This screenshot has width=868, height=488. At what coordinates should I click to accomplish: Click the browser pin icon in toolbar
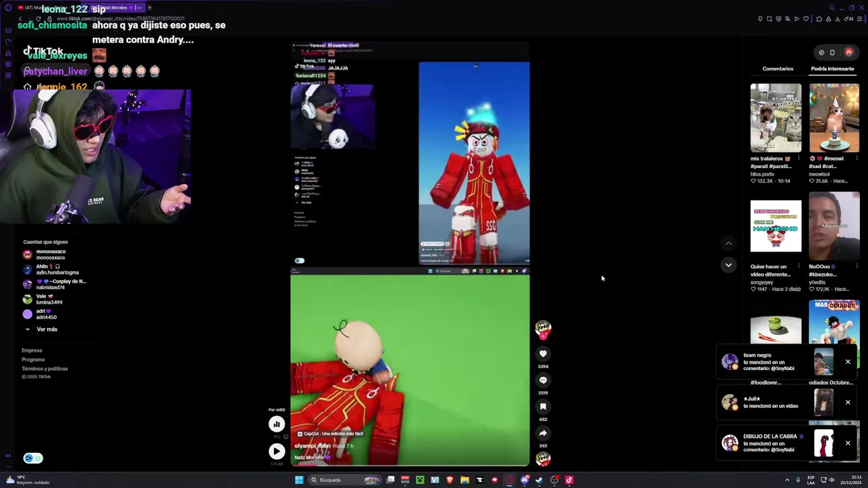pos(760,19)
